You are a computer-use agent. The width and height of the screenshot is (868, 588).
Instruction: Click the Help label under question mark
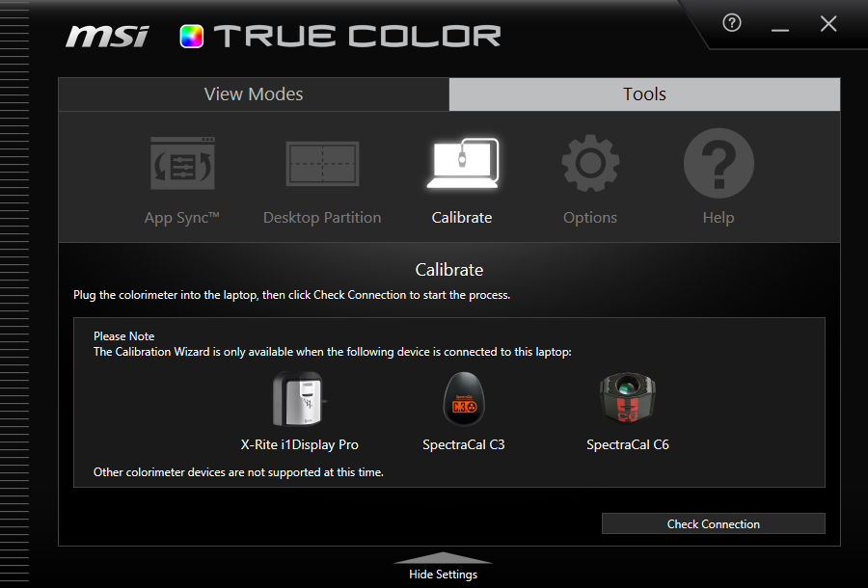719,218
